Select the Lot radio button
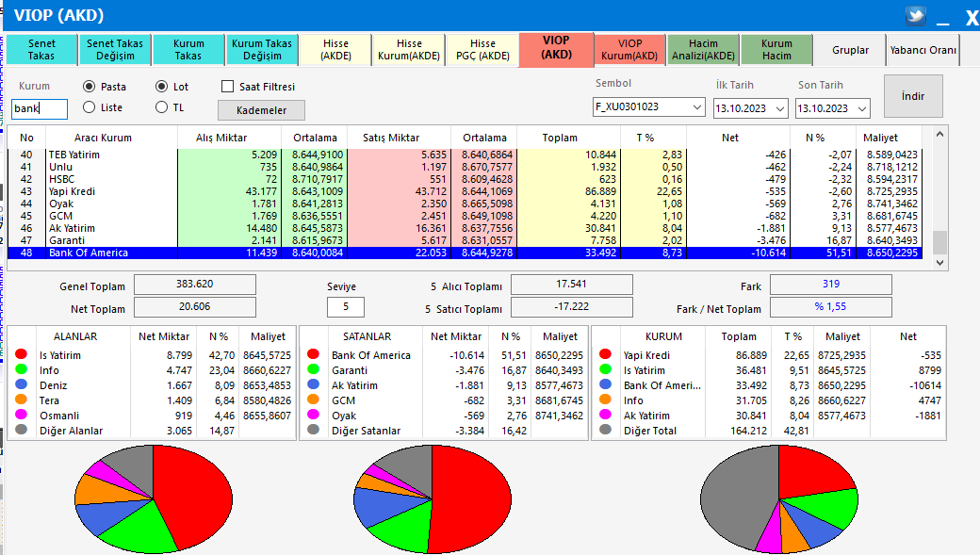This screenshot has height=555, width=980. 162,87
